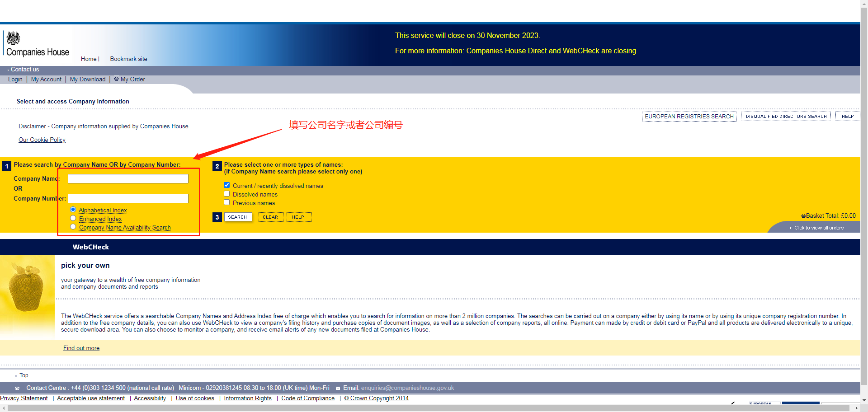The width and height of the screenshot is (868, 412).
Task: Open Crown Copyright 2014 link
Action: pyautogui.click(x=376, y=398)
